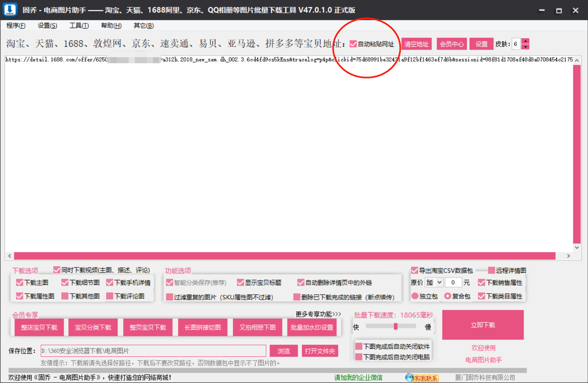Screen dimensions: 588x383
Task: Uncheck 下载细节图 option
Action: pos(65,283)
